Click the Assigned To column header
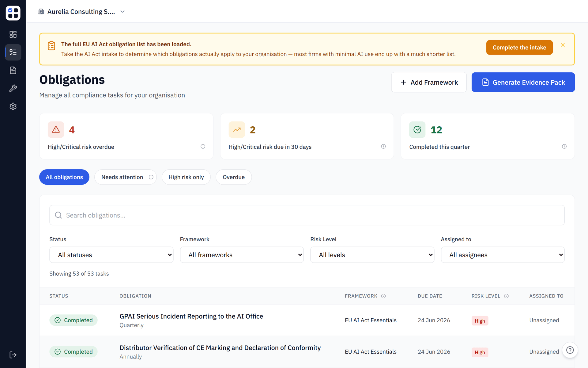This screenshot has width=588, height=368. [x=546, y=296]
